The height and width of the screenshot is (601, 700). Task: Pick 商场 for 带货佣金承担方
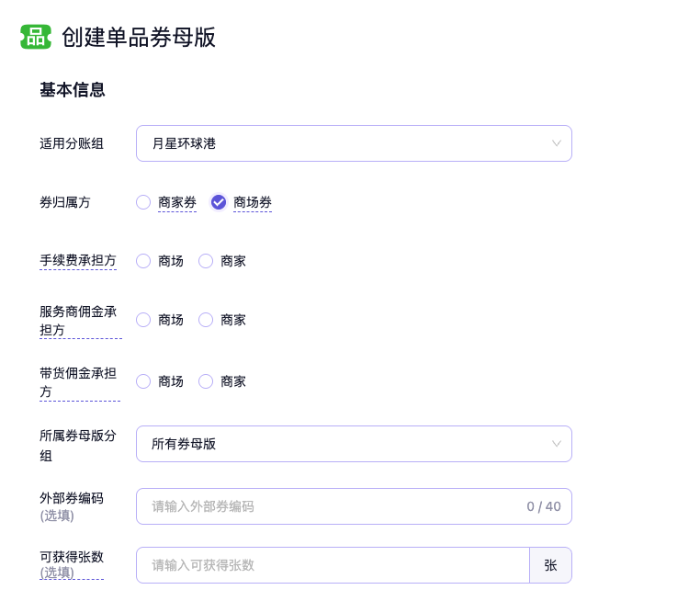tap(143, 381)
